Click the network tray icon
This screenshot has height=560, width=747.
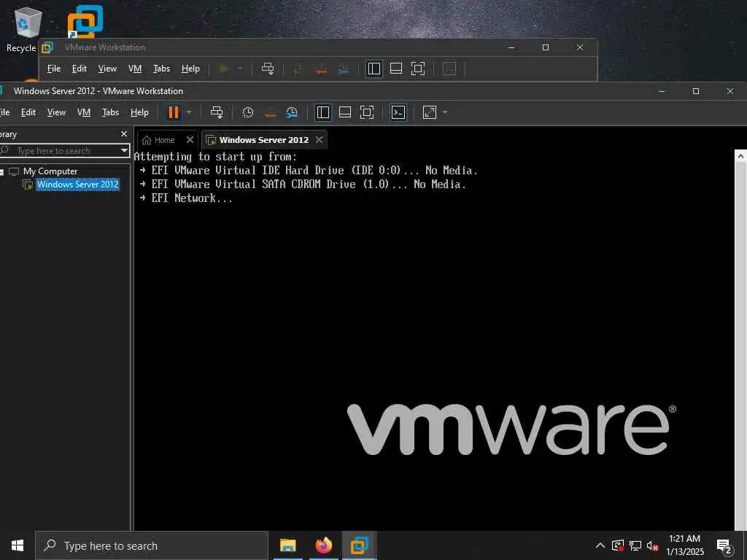[635, 545]
